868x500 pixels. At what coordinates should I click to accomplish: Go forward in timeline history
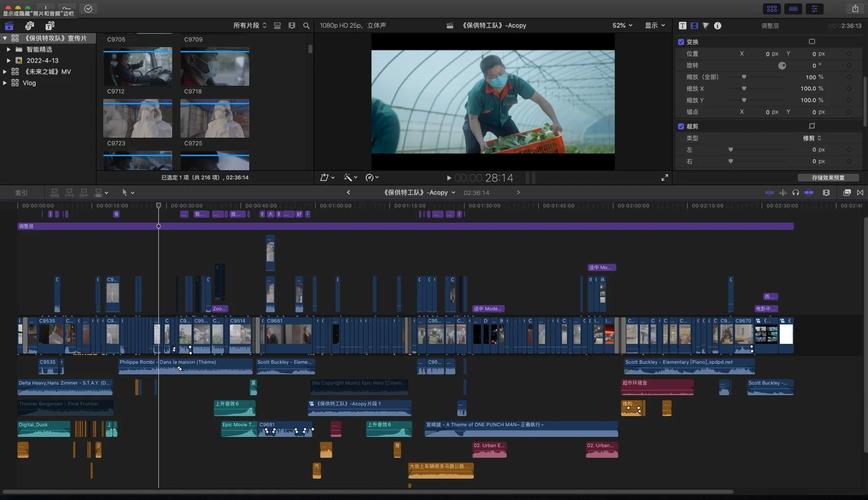pos(518,193)
